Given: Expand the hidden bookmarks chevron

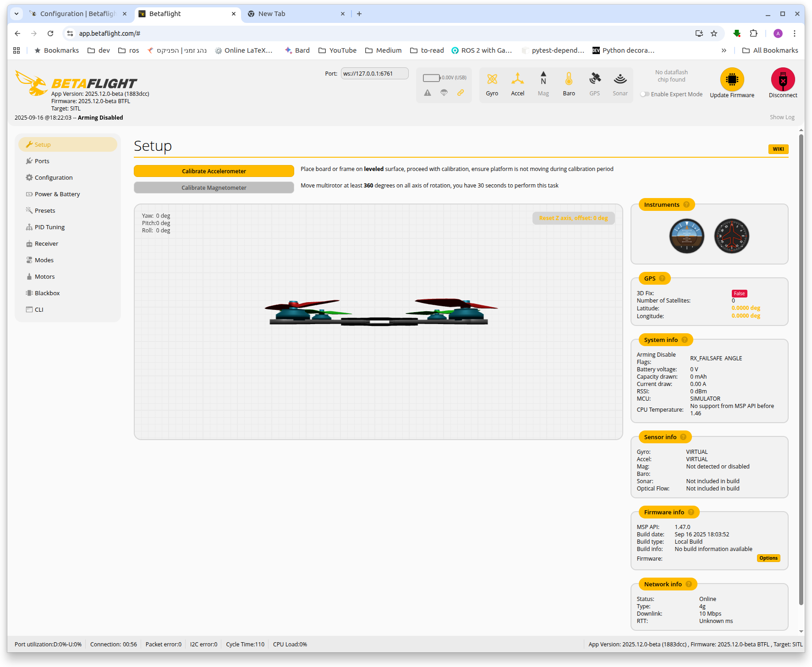Looking at the screenshot, I should [724, 50].
